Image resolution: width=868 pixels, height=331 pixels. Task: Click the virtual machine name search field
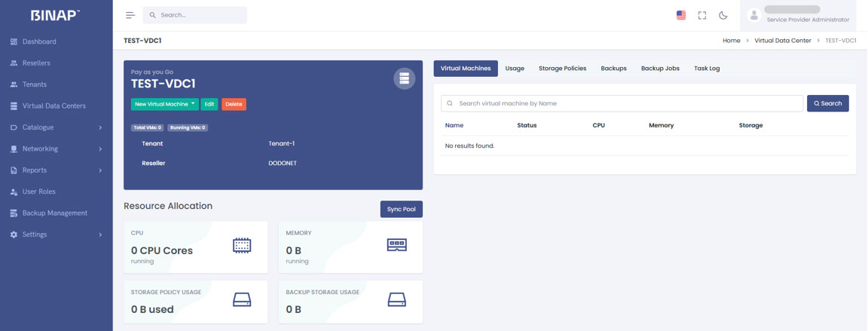pyautogui.click(x=625, y=103)
